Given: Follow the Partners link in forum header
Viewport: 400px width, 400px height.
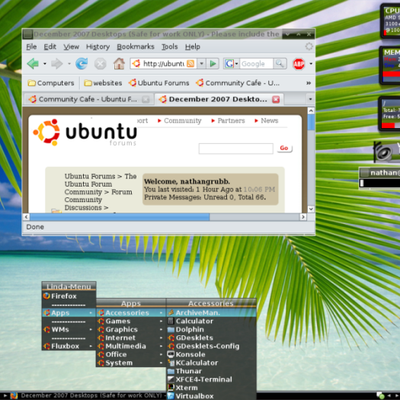Looking at the screenshot, I should pyautogui.click(x=231, y=121).
